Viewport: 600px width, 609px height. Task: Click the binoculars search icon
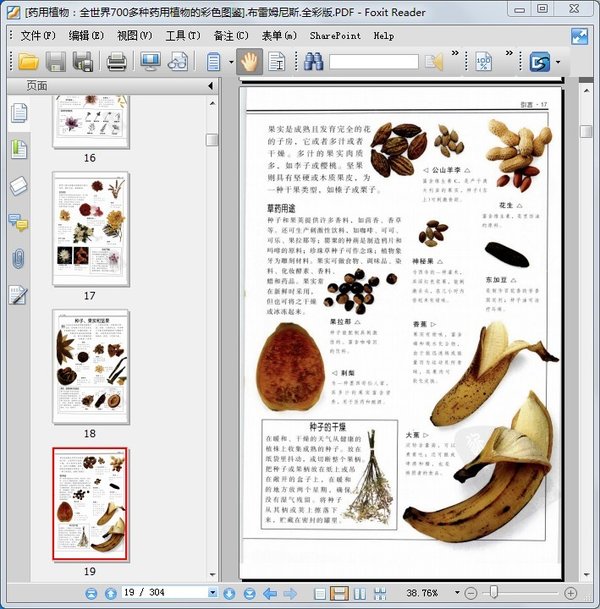coord(314,62)
